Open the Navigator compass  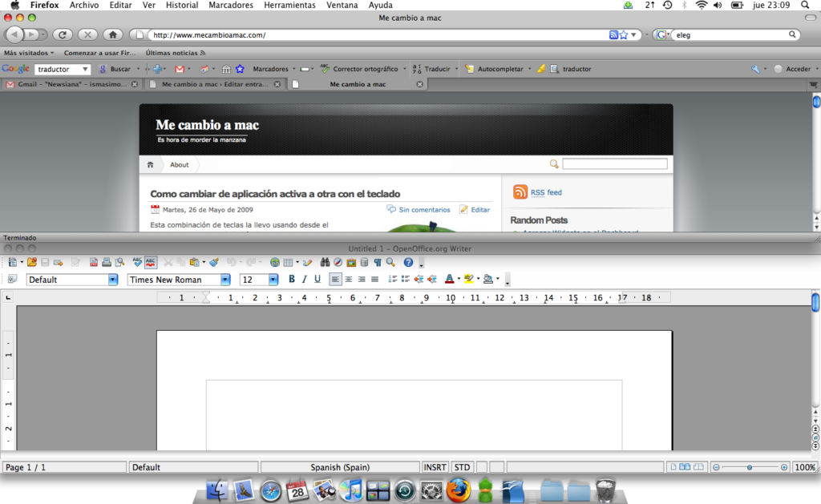point(338,262)
